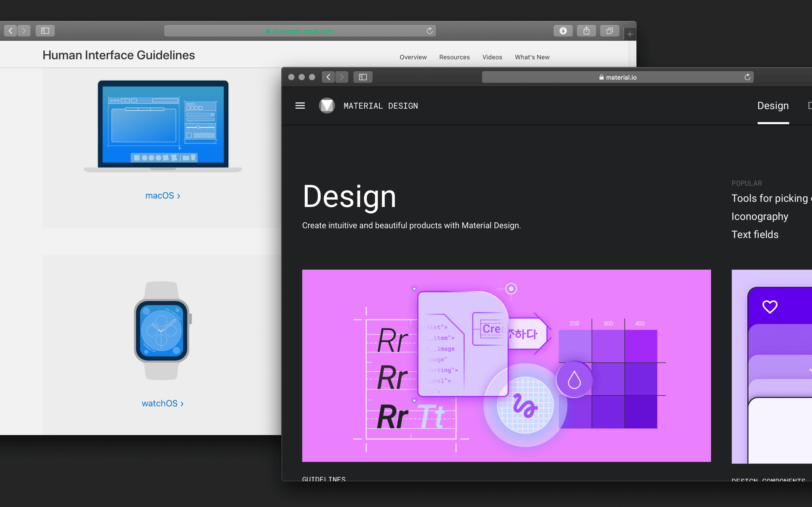Open the Resources menu item

454,57
